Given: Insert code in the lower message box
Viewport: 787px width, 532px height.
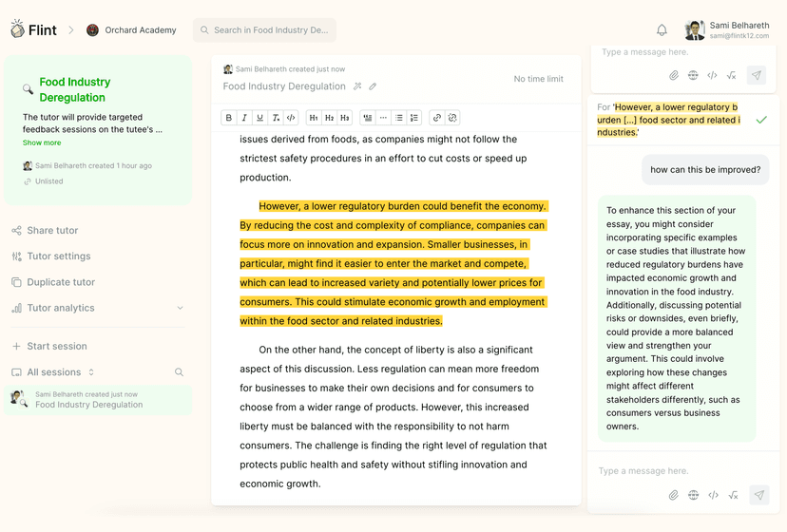Looking at the screenshot, I should [x=713, y=495].
